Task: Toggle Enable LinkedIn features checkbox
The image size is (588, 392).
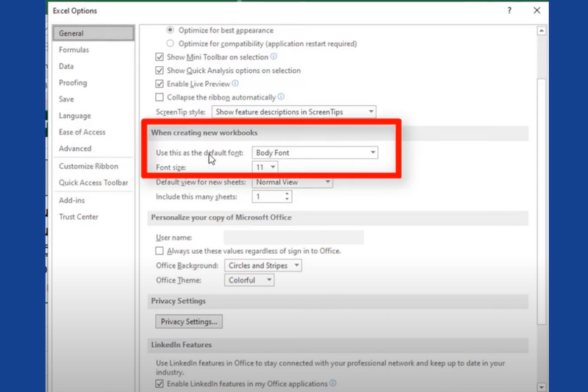Action: coord(159,384)
